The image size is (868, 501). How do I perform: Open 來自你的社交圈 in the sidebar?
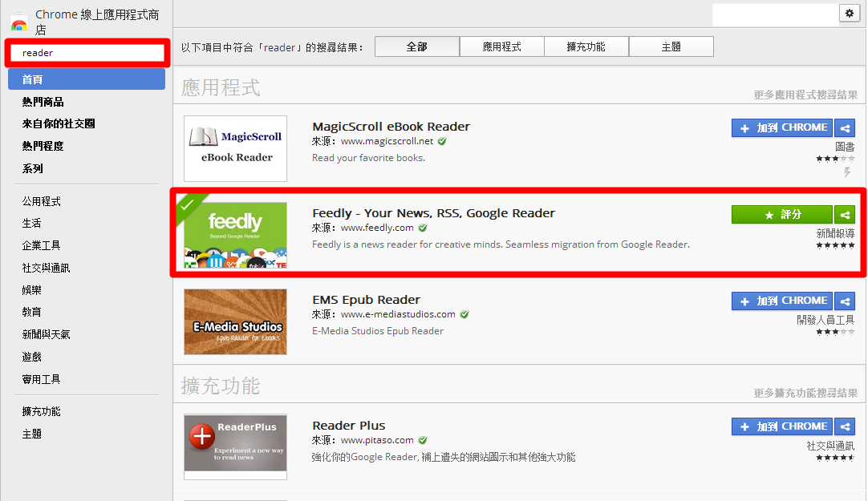(x=58, y=124)
